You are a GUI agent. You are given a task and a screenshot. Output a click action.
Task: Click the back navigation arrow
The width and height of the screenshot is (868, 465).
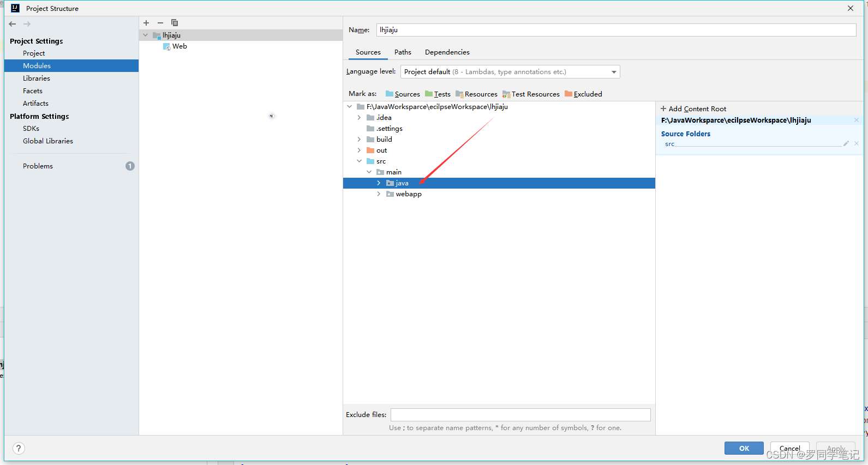pos(13,24)
